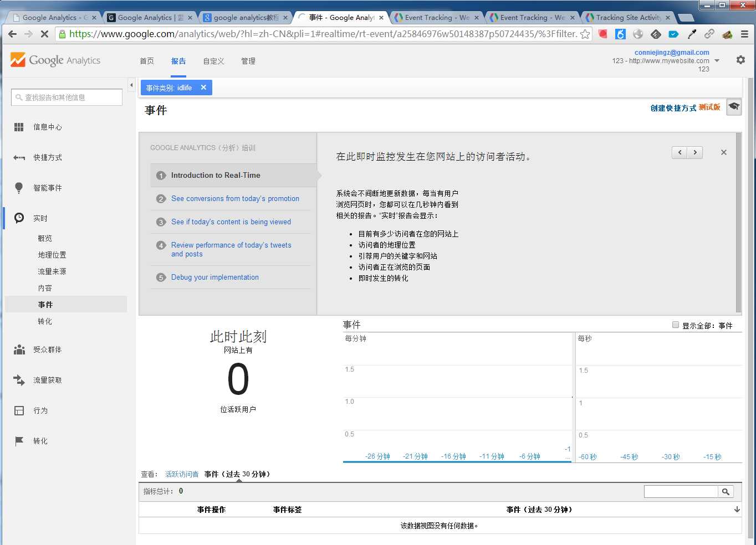Switch to Tracking Site Activity browser tab

627,18
